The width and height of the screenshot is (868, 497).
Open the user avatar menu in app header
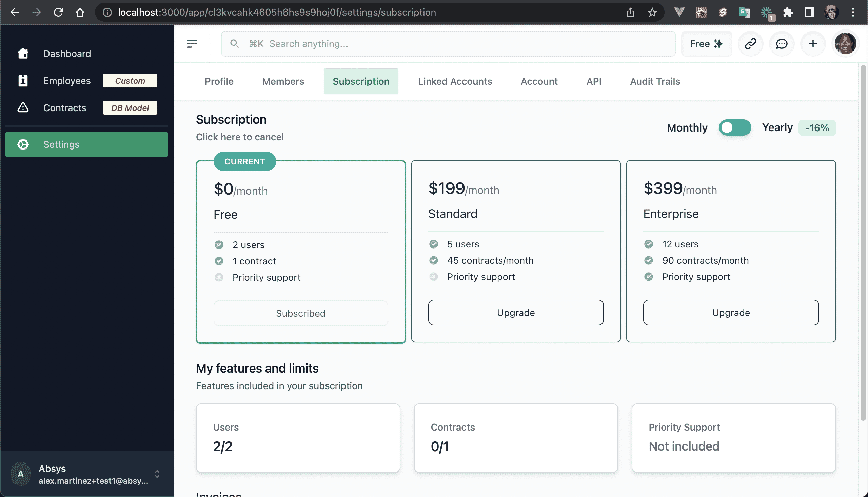click(x=845, y=44)
